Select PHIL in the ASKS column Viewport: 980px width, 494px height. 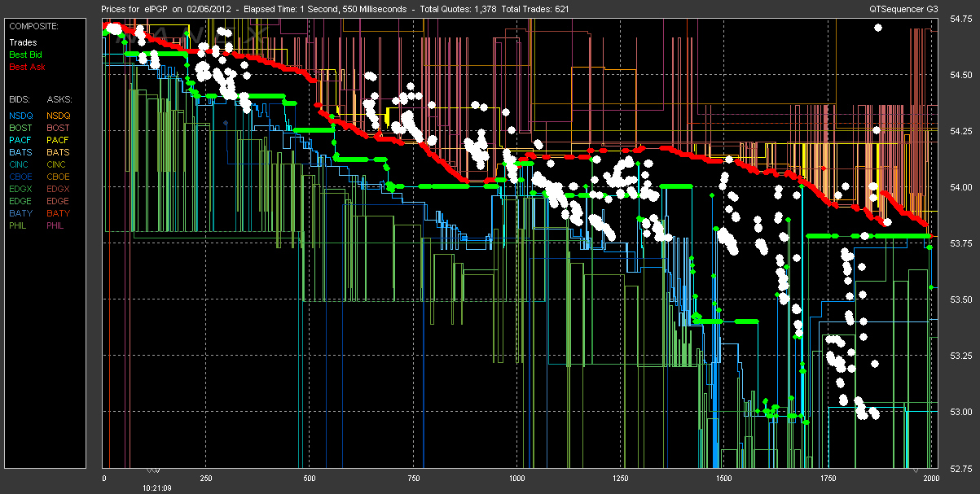click(57, 225)
